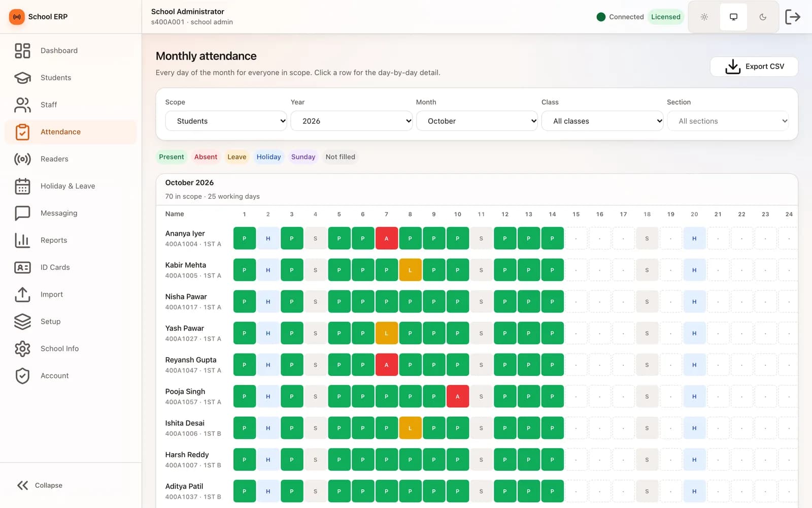
Task: Click the Present legend chip
Action: [x=172, y=157]
